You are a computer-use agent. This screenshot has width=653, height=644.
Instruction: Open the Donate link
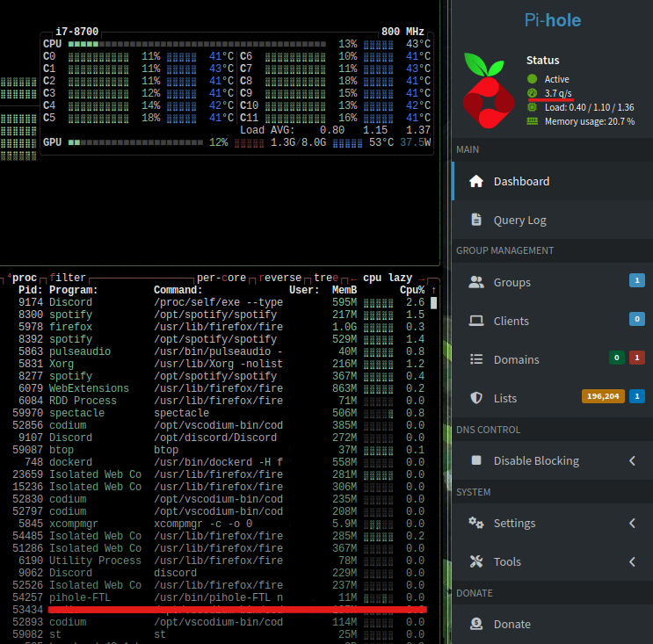coord(552,624)
